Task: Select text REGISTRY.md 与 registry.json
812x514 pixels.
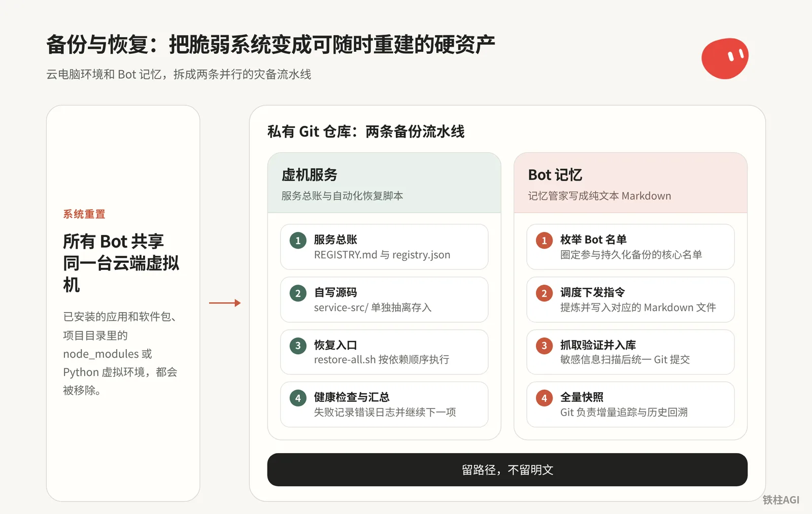Action: tap(382, 255)
